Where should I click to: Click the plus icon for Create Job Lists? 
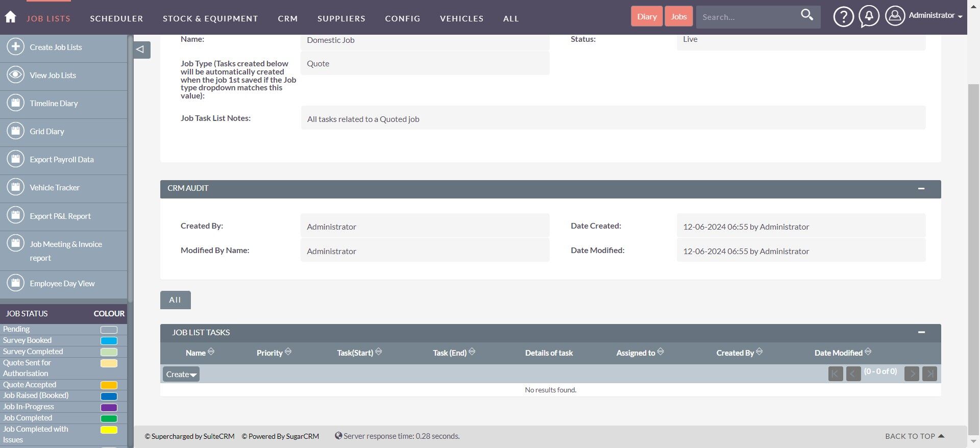pyautogui.click(x=16, y=47)
